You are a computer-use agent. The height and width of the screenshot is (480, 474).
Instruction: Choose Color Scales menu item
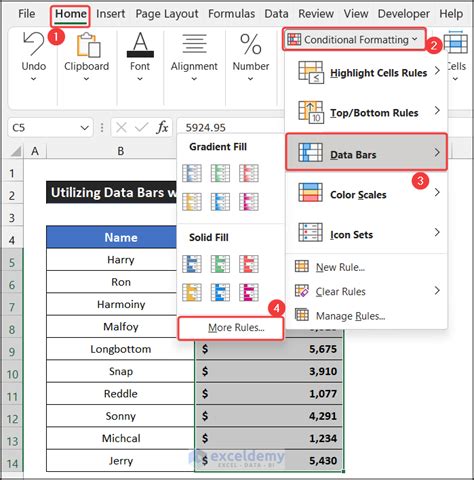(366, 193)
